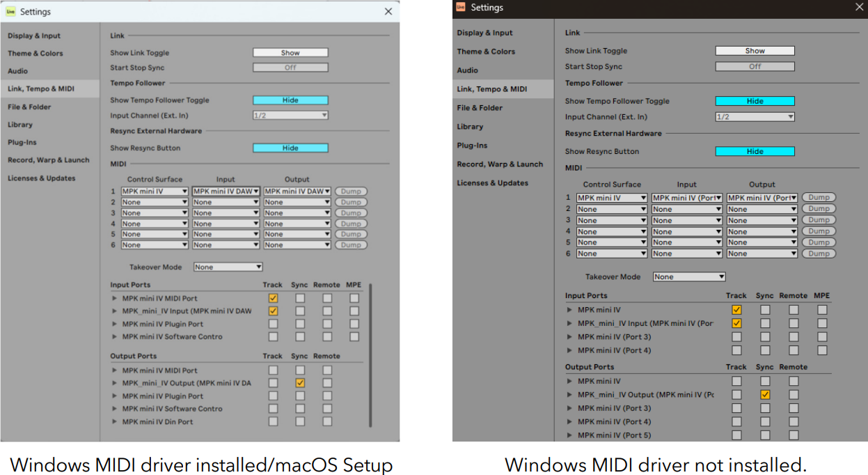The image size is (868, 475).
Task: Uncheck Track for MPK mini IV MIDI Port input
Action: pyautogui.click(x=273, y=298)
